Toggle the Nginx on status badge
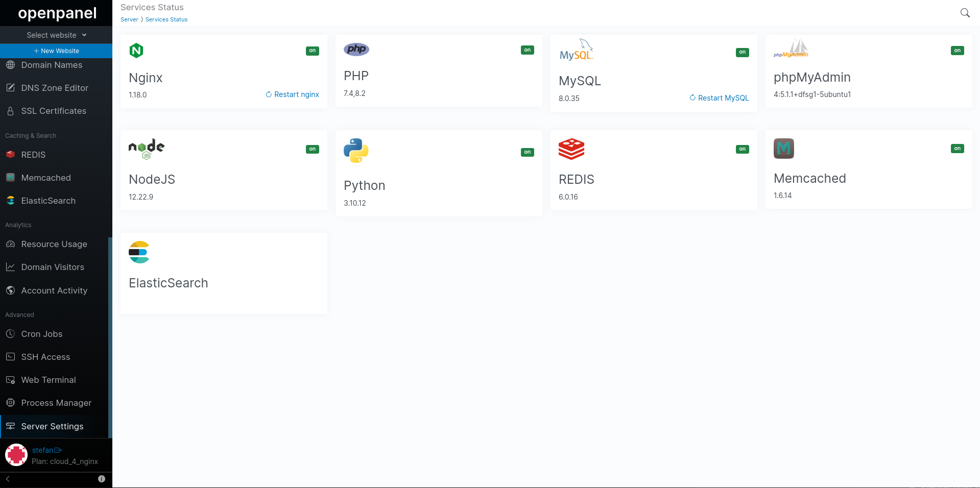The height and width of the screenshot is (488, 980). [313, 51]
